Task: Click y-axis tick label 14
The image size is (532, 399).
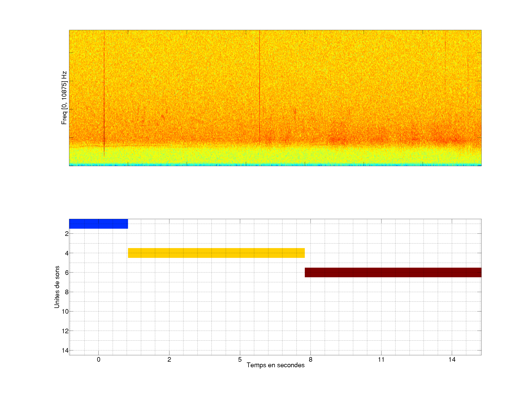Action: coord(65,350)
